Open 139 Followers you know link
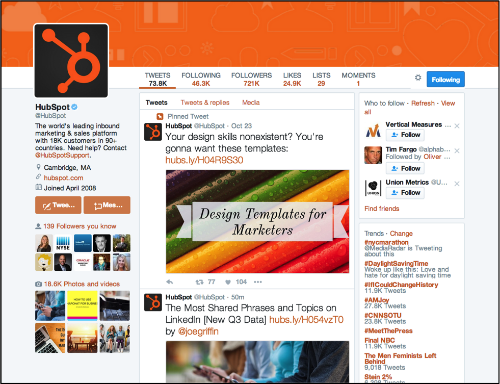The image size is (500, 384). click(80, 226)
